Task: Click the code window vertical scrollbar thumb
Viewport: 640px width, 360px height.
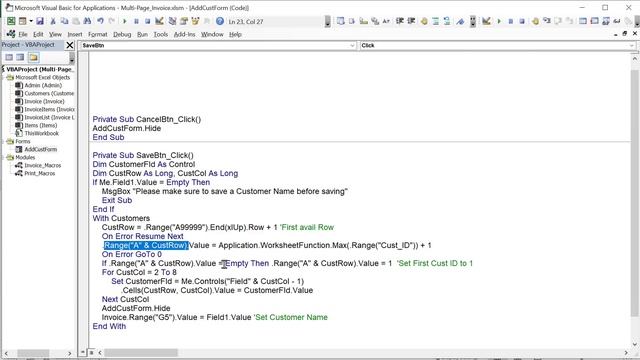Action: click(634, 193)
